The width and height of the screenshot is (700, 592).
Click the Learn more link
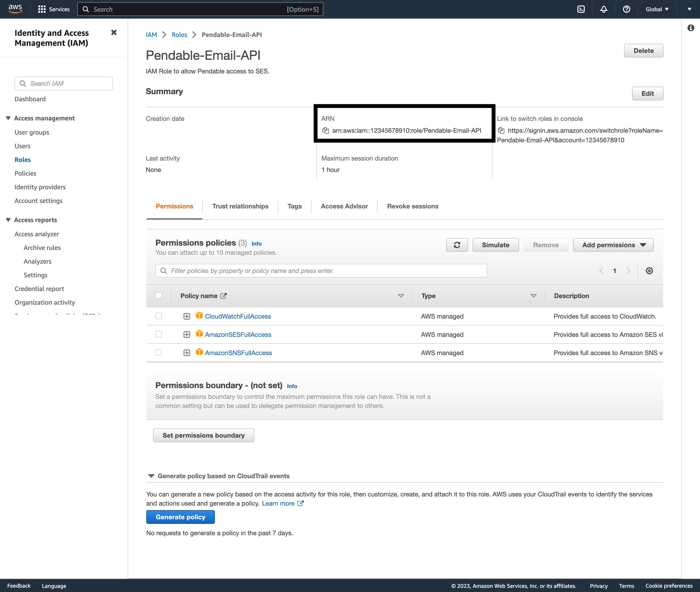(x=278, y=503)
